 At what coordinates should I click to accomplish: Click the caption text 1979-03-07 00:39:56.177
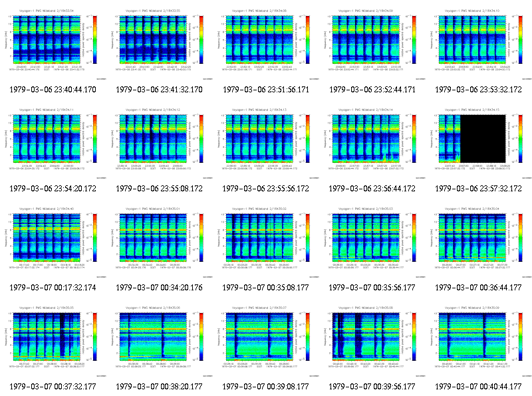click(x=372, y=387)
